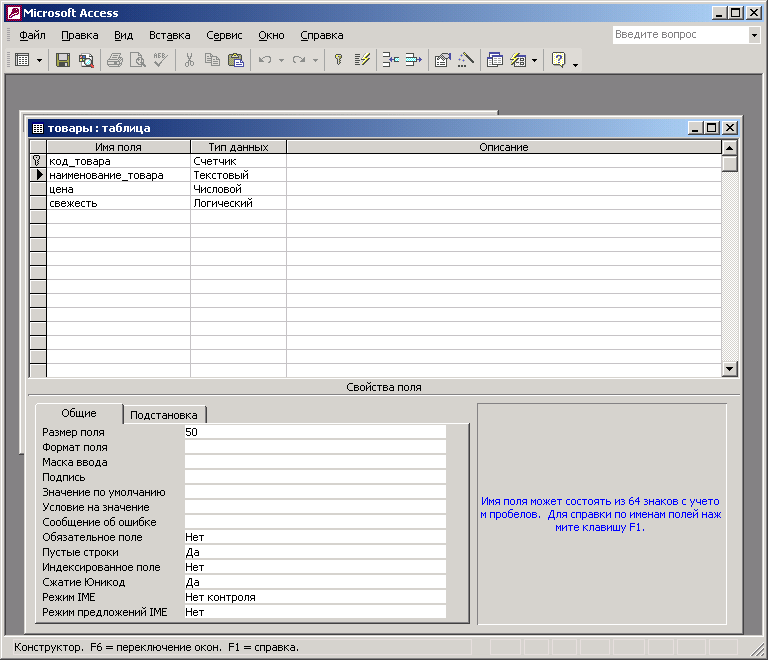The height and width of the screenshot is (660, 768).
Task: Open the Вид menu
Action: click(x=123, y=35)
